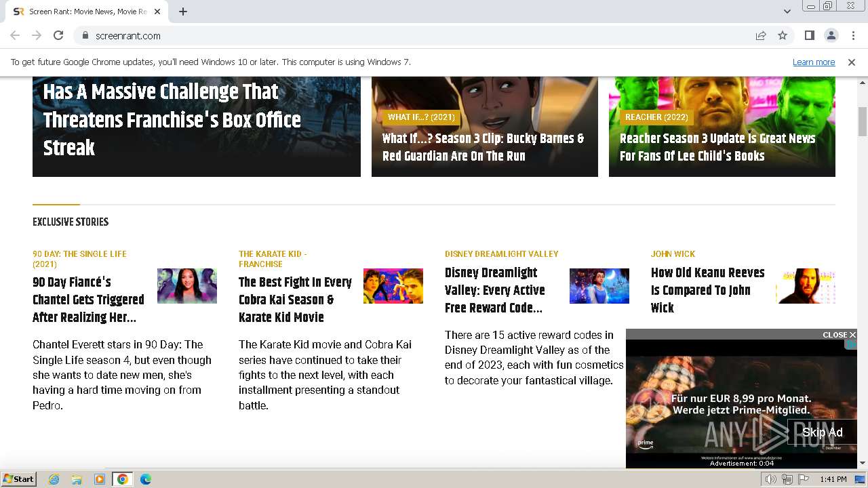Image resolution: width=868 pixels, height=488 pixels.
Task: Click the page scrollbar thumb
Action: pos(863,121)
